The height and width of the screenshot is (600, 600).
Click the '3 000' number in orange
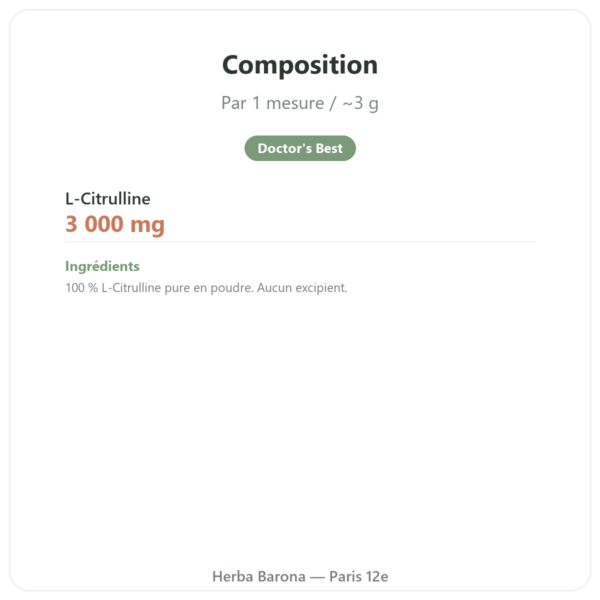[94, 224]
